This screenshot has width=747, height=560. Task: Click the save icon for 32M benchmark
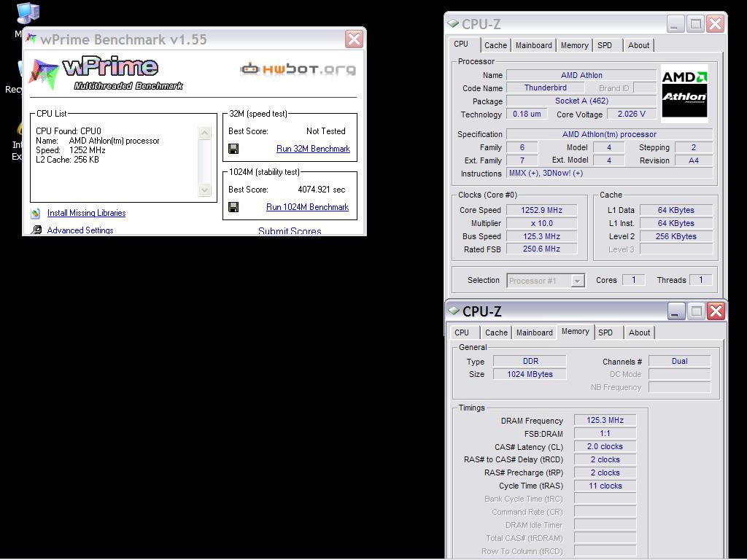click(x=233, y=149)
